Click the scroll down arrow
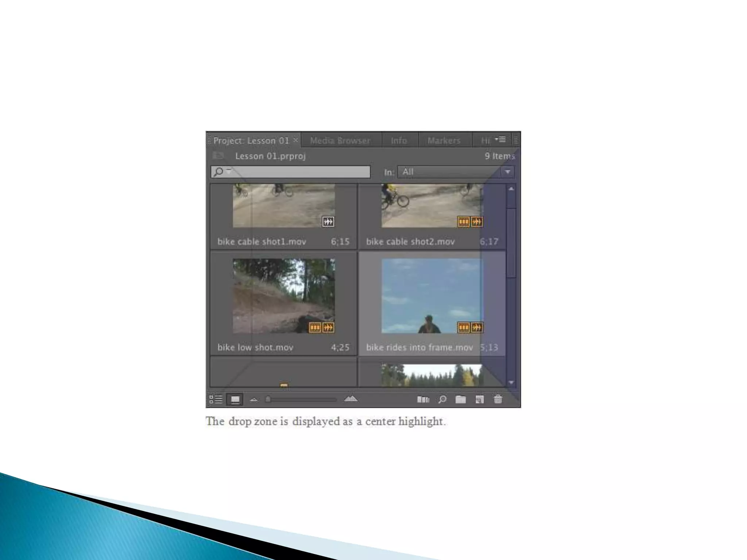Image resolution: width=747 pixels, height=560 pixels. point(511,382)
